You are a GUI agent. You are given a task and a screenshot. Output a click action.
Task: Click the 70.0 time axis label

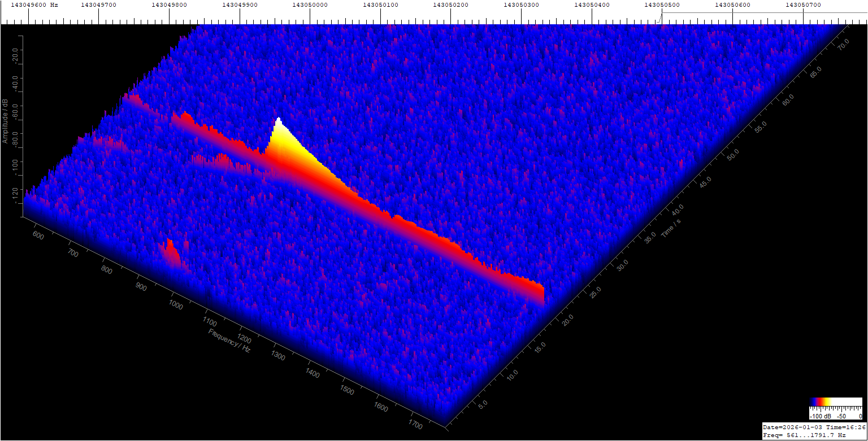click(x=842, y=45)
